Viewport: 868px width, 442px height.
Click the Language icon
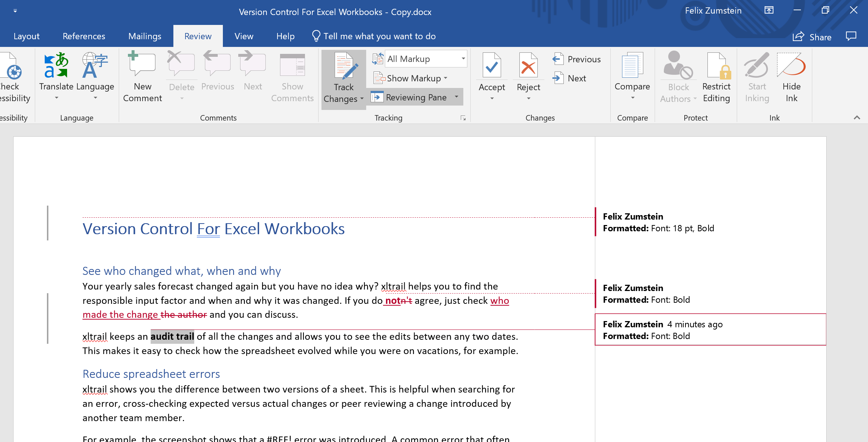click(95, 66)
